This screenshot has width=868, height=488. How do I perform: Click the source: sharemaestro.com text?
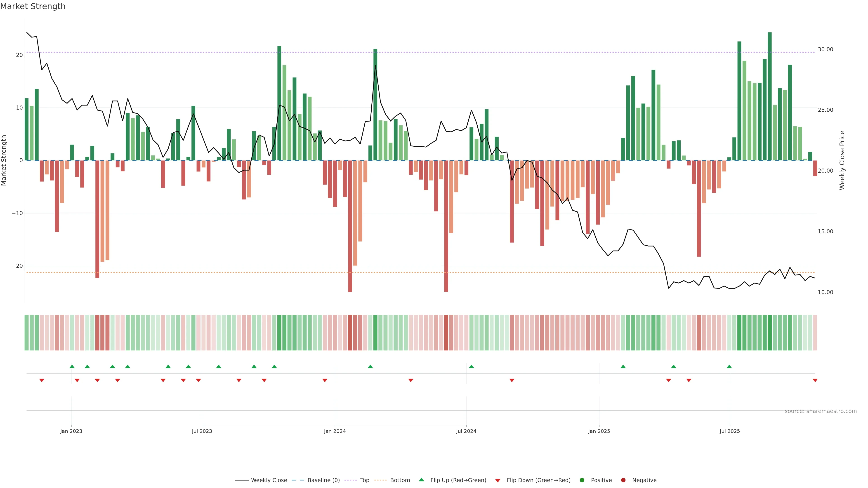point(821,411)
